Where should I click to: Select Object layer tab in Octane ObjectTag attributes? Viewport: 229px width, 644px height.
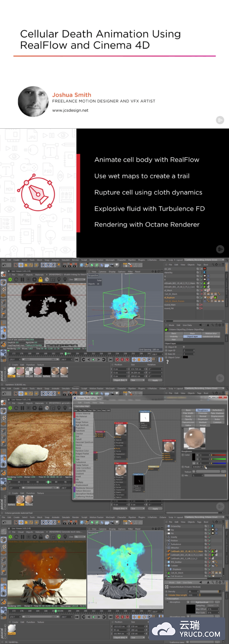click(192, 336)
